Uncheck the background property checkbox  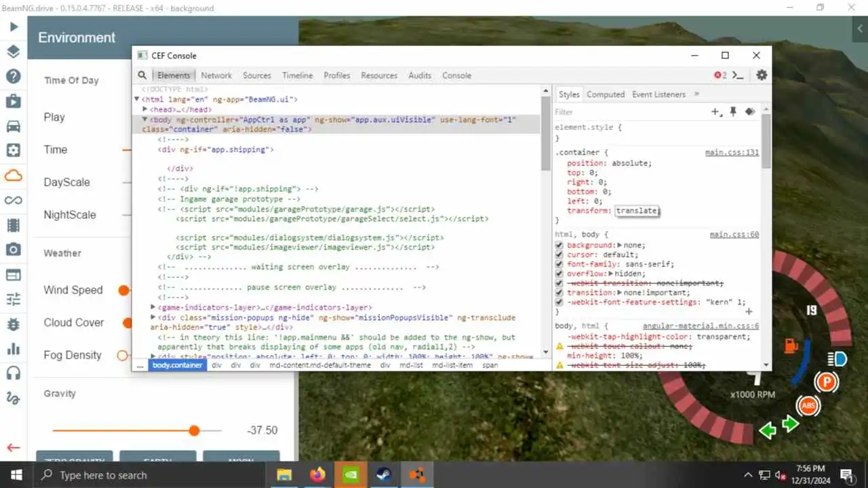[559, 245]
